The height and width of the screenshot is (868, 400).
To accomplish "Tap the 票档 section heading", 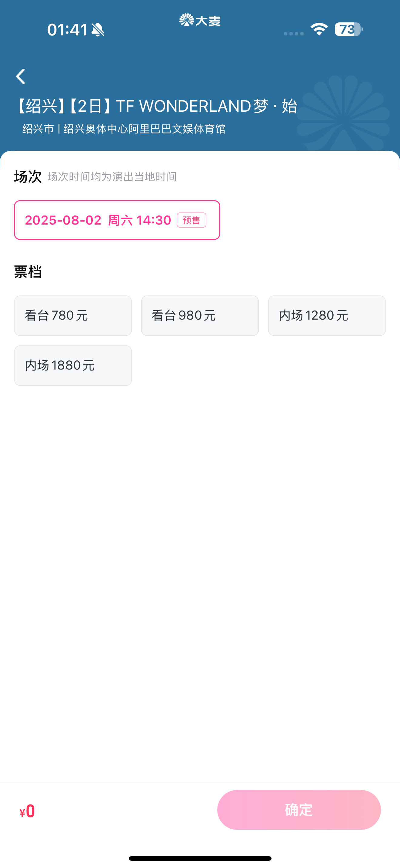I will tap(28, 271).
